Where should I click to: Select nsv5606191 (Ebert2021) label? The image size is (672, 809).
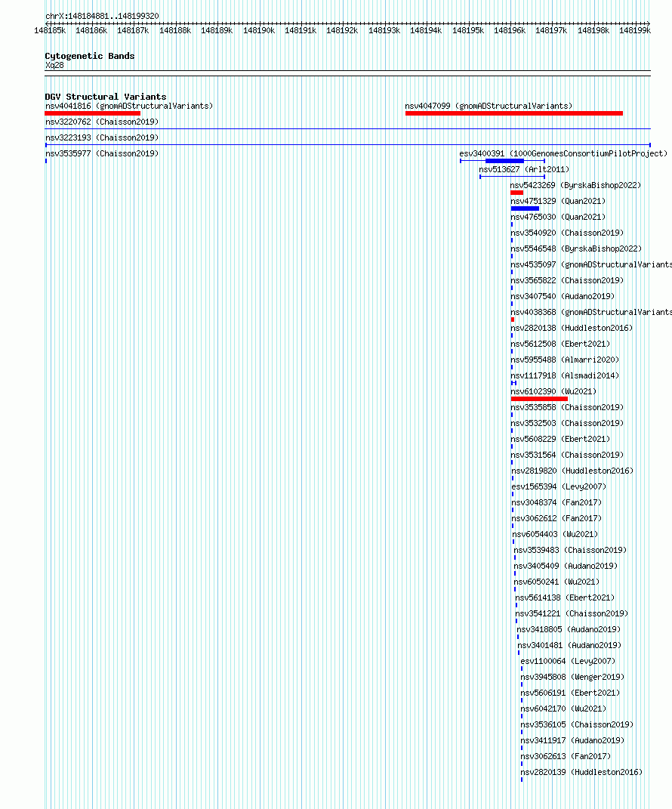pos(570,693)
